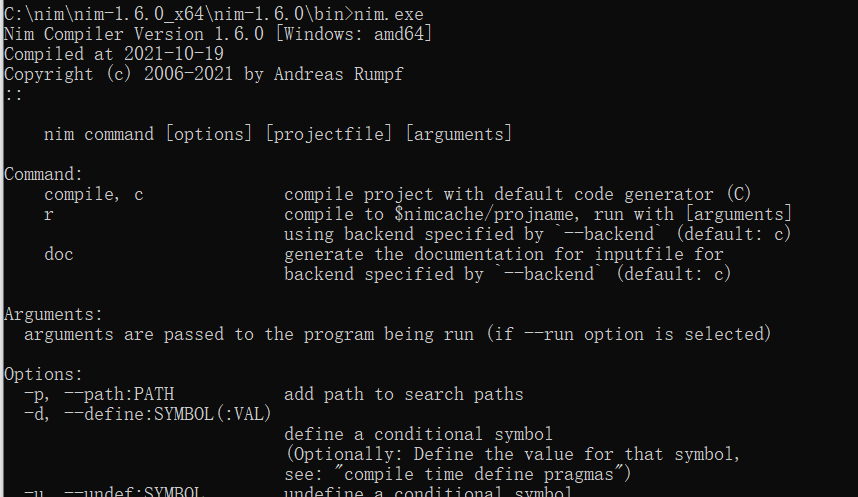858x497 pixels.
Task: Click the Andreas Rumpf copyright line
Action: coord(204,74)
